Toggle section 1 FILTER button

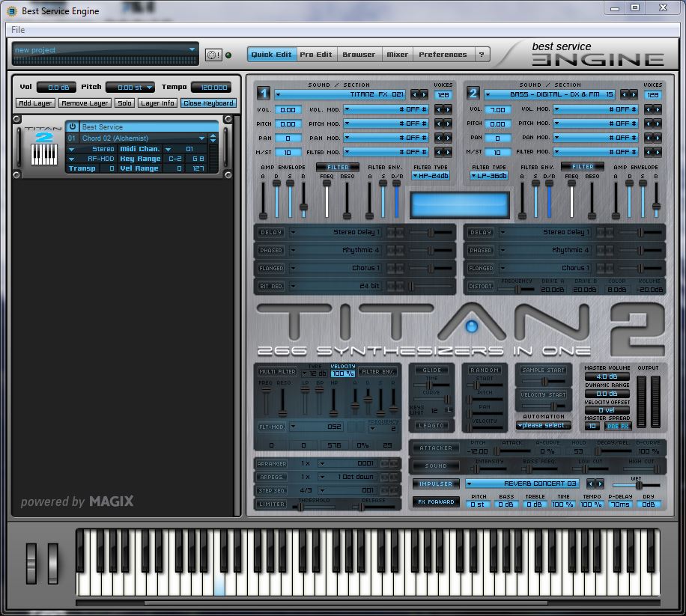tap(338, 167)
